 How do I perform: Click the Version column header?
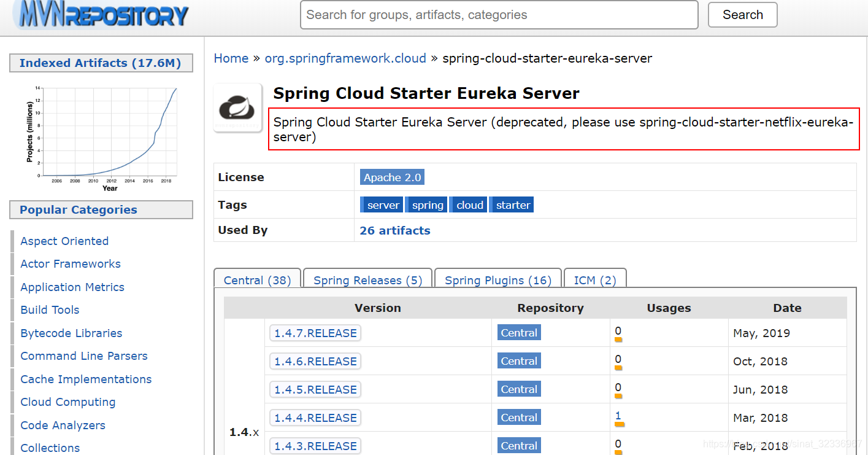378,308
